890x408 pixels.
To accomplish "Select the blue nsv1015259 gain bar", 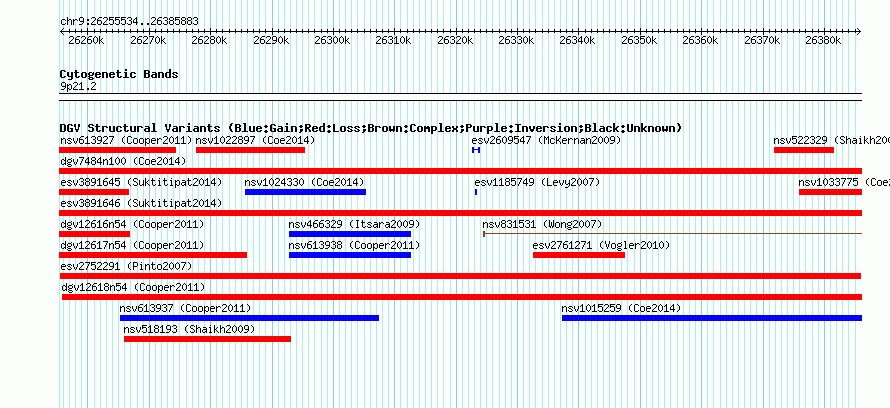I will pos(712,318).
